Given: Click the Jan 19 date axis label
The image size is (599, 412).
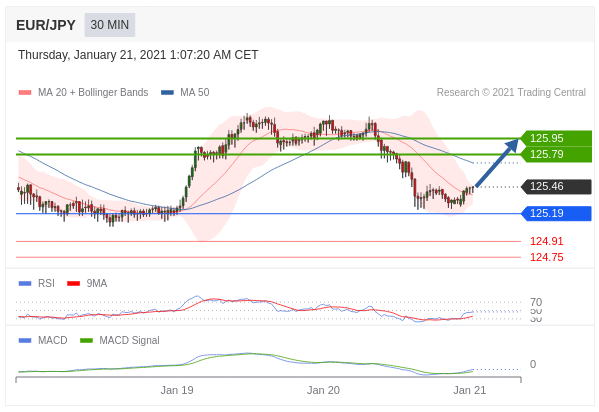Looking at the screenshot, I should coord(177,390).
